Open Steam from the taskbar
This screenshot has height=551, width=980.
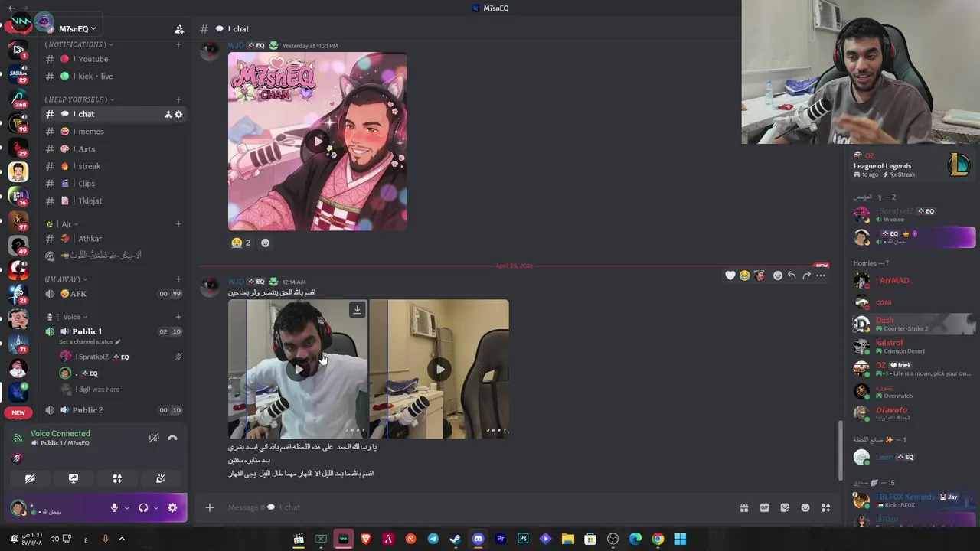(456, 539)
